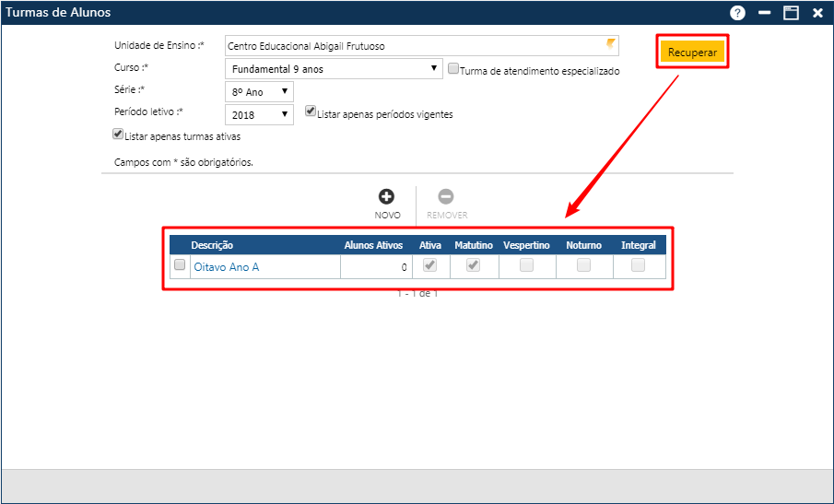The width and height of the screenshot is (834, 504).
Task: Sort by Descrição column header
Action: coord(212,245)
